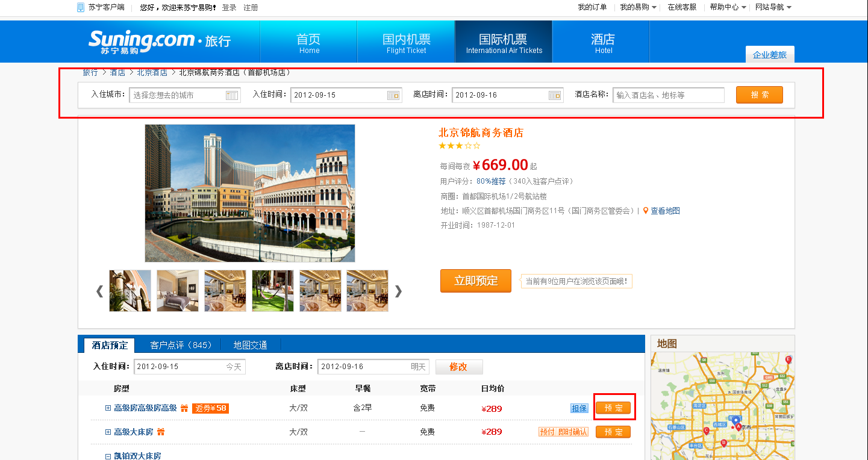Click the orange 立即预定 button
Screen dimensions: 868x460
tap(476, 281)
